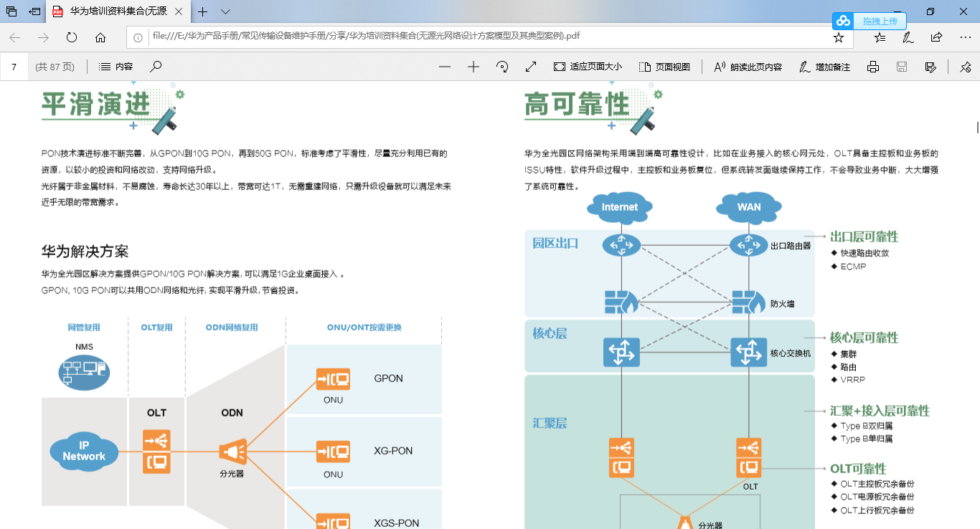The image size is (980, 529).
Task: Click the XGS-PON label
Action: [x=397, y=523]
